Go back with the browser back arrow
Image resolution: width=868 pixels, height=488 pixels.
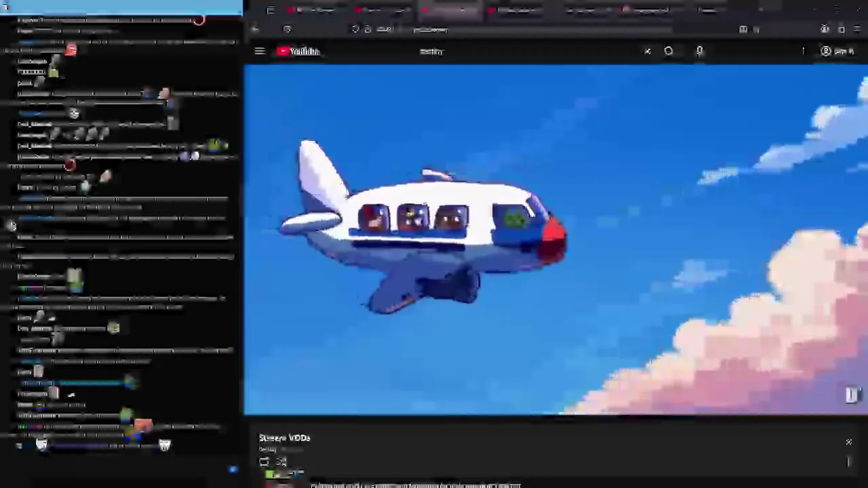(255, 29)
